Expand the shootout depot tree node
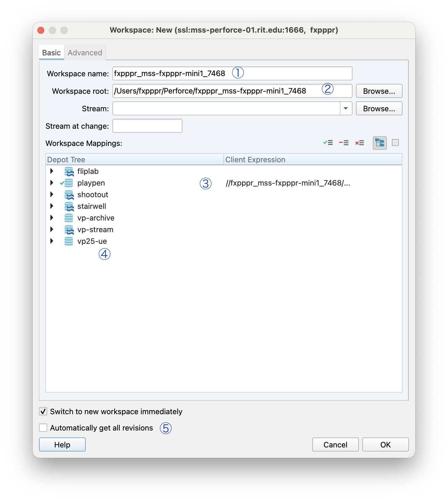448x501 pixels. (52, 194)
